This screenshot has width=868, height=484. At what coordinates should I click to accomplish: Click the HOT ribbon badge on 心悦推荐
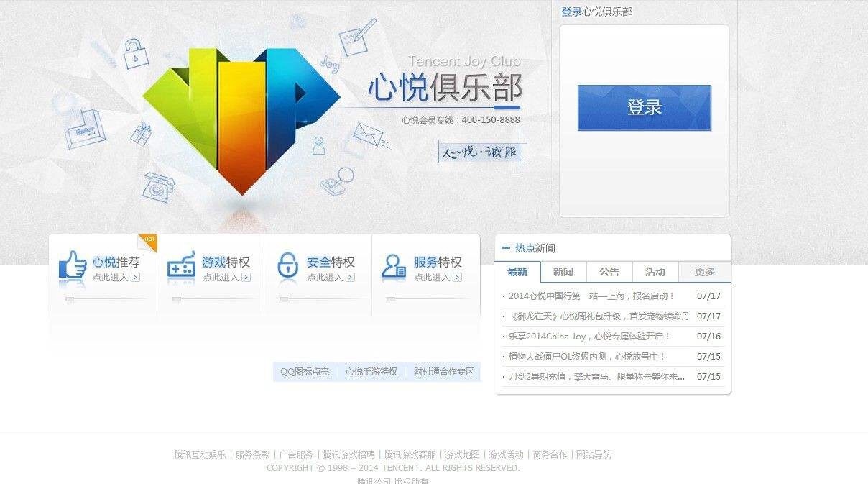coord(148,242)
